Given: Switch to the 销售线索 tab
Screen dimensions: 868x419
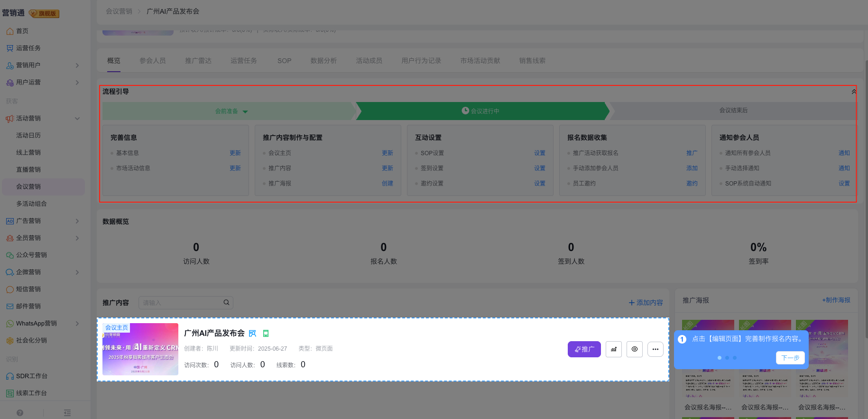Looking at the screenshot, I should pyautogui.click(x=532, y=61).
